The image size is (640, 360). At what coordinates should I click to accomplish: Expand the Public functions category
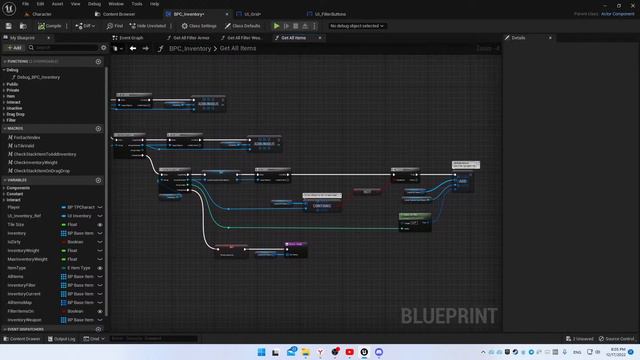4,84
